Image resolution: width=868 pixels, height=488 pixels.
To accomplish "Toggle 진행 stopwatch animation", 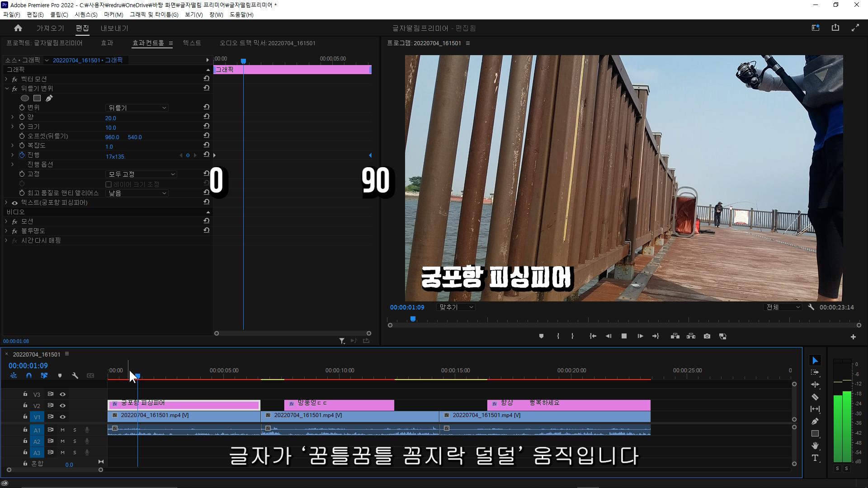I will pyautogui.click(x=22, y=155).
